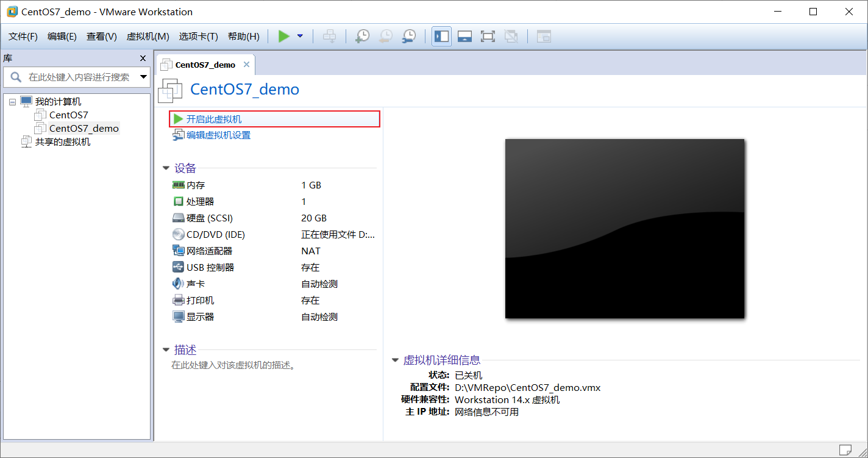Open the 虚拟机(M) menu
Image resolution: width=868 pixels, height=458 pixels.
(x=148, y=37)
